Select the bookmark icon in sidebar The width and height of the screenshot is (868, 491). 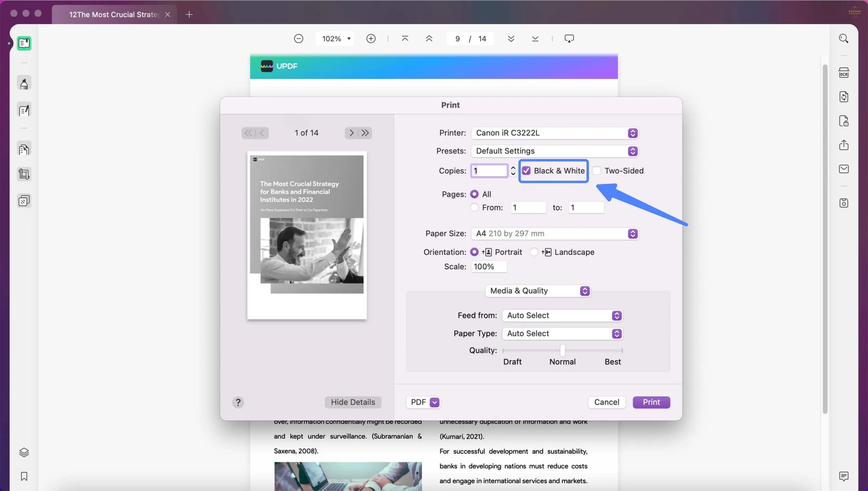(23, 477)
